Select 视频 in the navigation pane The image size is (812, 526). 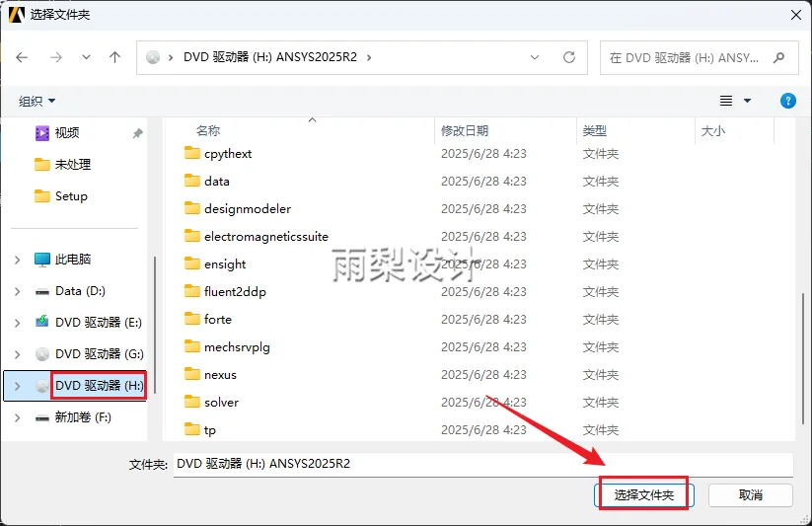pos(67,133)
